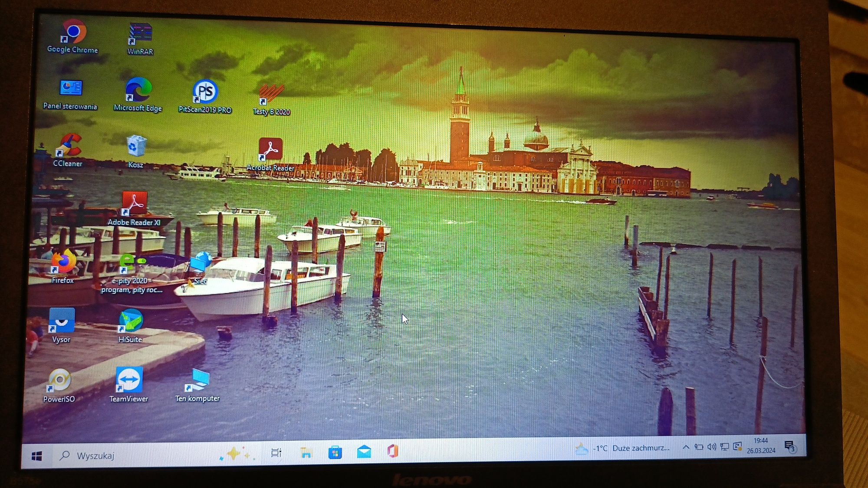Select the Kosz recycle bin icon
Screen dimensions: 868x488
point(136,151)
